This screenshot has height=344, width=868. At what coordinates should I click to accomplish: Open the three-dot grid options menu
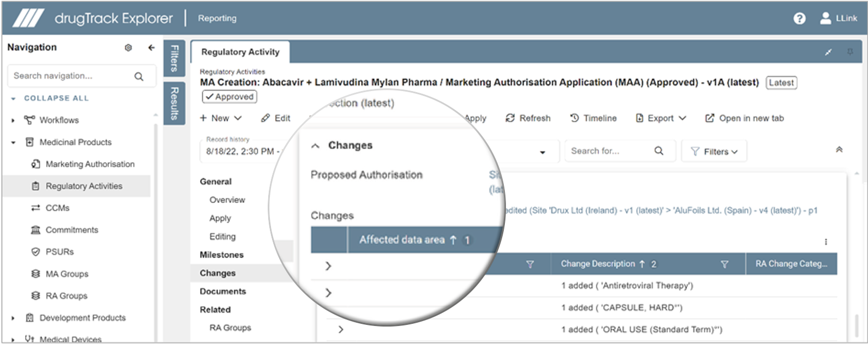click(825, 242)
